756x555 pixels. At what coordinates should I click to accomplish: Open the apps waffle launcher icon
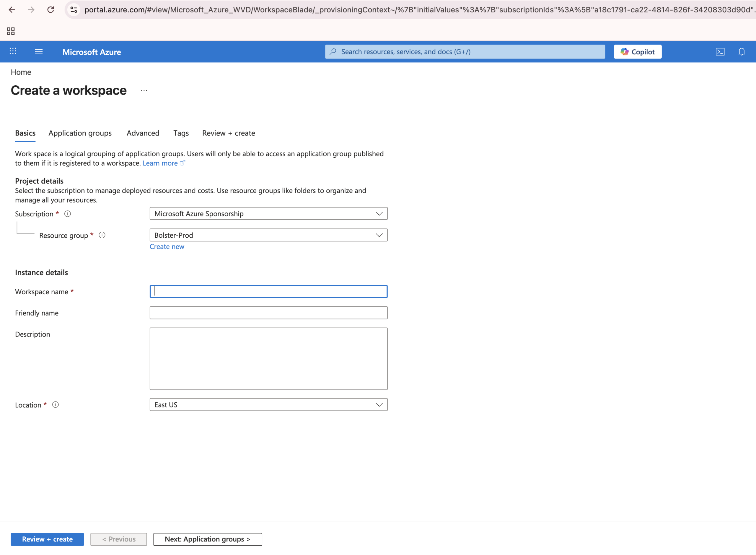click(x=13, y=51)
